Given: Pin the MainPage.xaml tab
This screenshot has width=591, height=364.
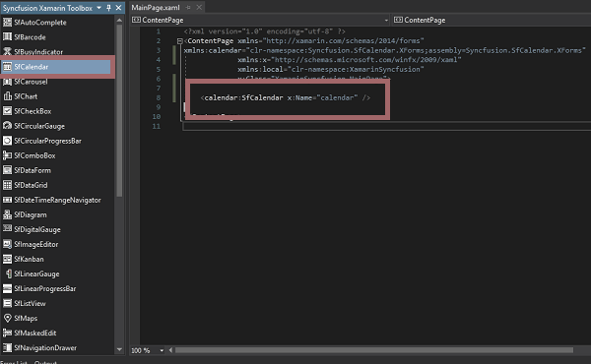Looking at the screenshot, I should 188,8.
